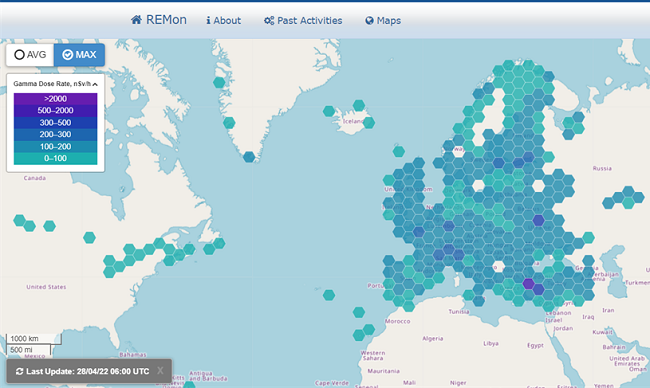Click the Last Update 28/04/22 06:00 UTC text

coord(87,371)
